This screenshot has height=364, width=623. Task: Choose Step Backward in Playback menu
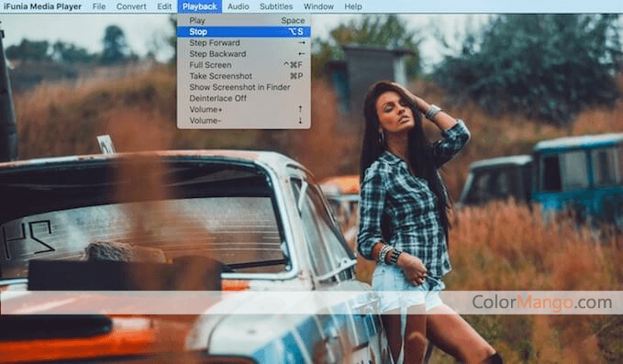tap(243, 53)
